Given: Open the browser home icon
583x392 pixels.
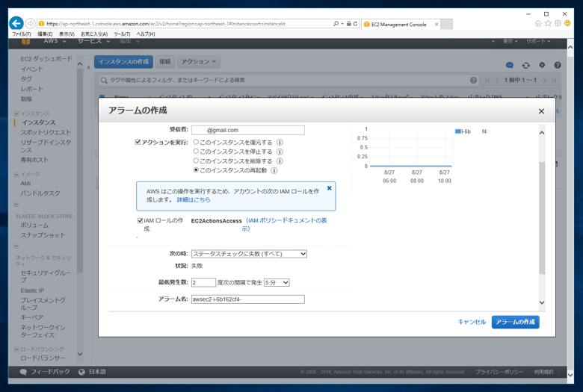Looking at the screenshot, I should pyautogui.click(x=538, y=23).
